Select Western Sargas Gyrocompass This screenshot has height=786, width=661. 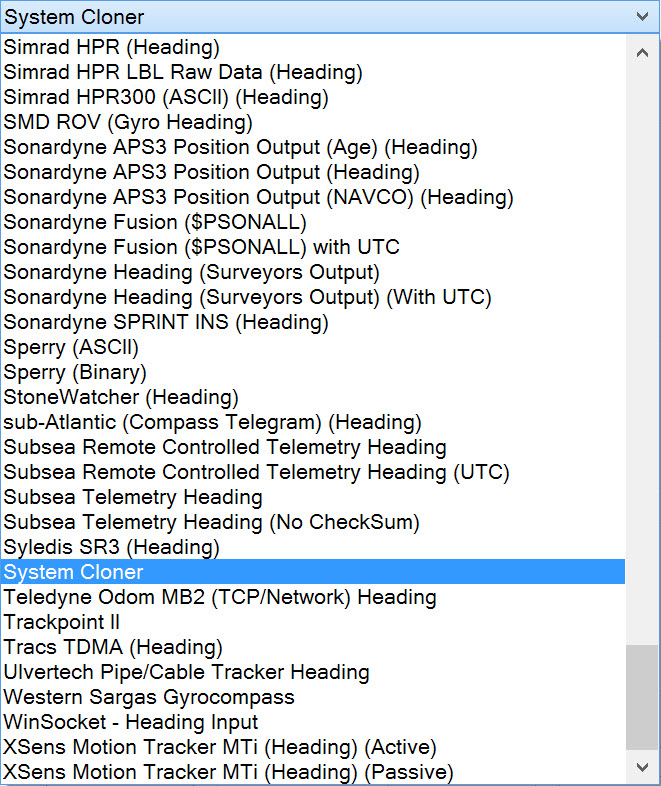[x=148, y=697]
